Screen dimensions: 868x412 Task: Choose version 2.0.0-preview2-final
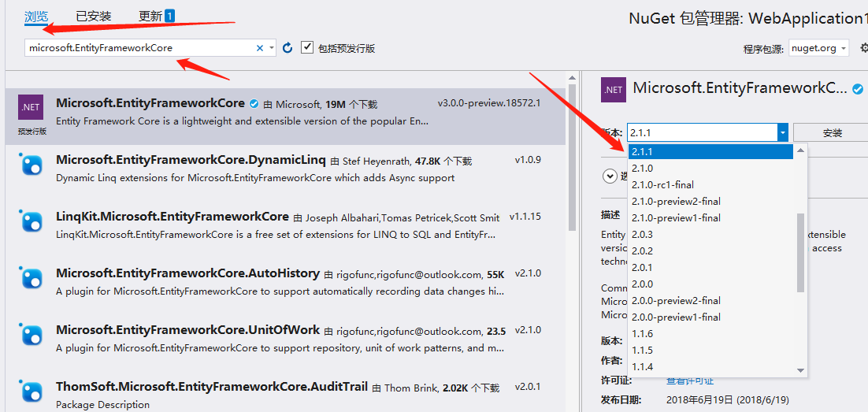click(x=711, y=301)
